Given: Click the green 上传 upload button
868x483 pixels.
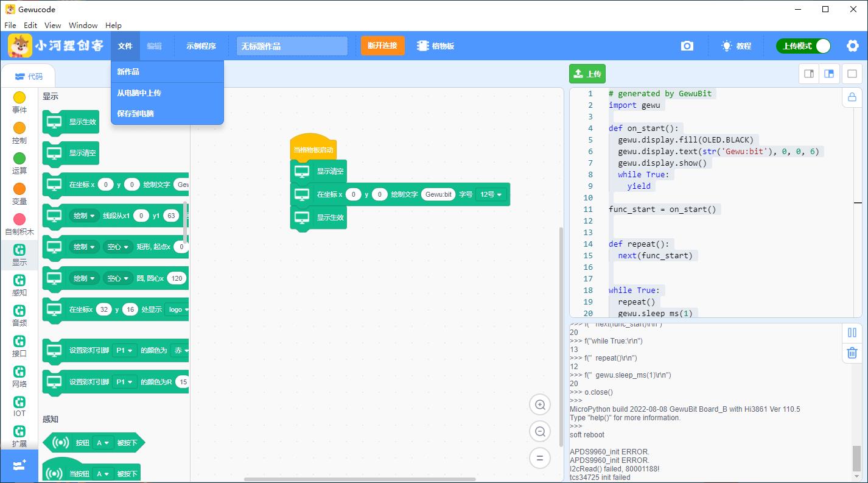Looking at the screenshot, I should (x=587, y=74).
